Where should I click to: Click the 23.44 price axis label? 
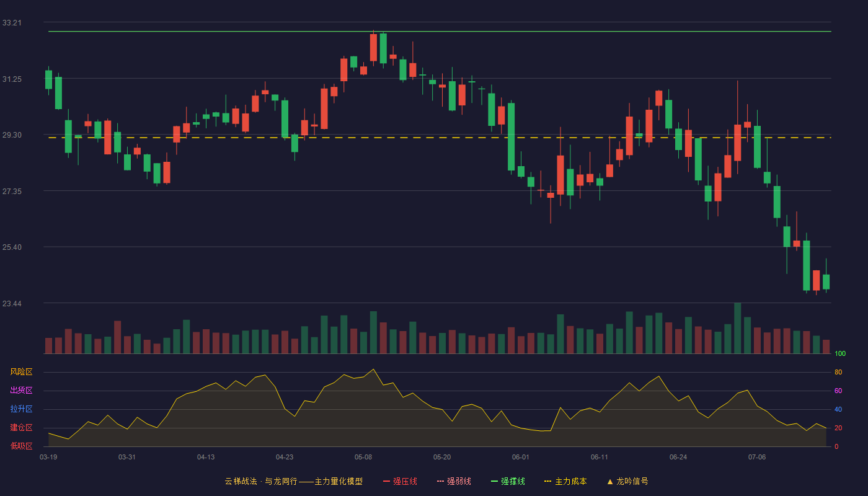(11, 304)
